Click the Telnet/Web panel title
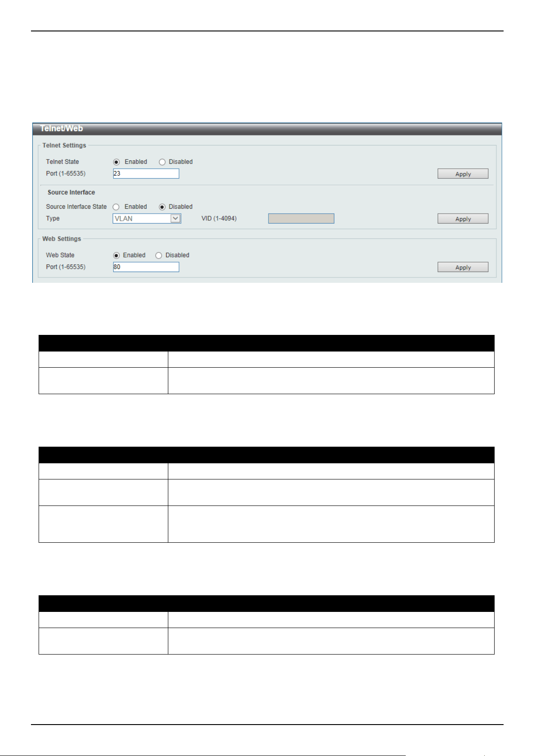The height and width of the screenshot is (756, 535). point(61,128)
